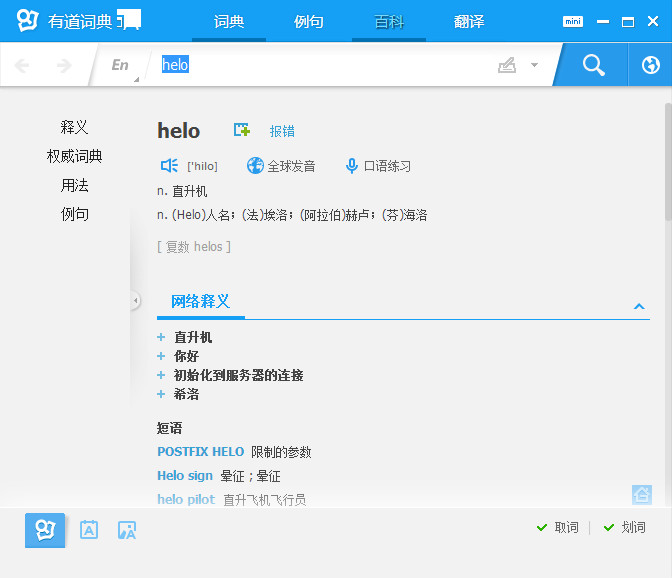672x578 pixels.
Task: Toggle the 划词 selection translate option
Action: pyautogui.click(x=624, y=527)
